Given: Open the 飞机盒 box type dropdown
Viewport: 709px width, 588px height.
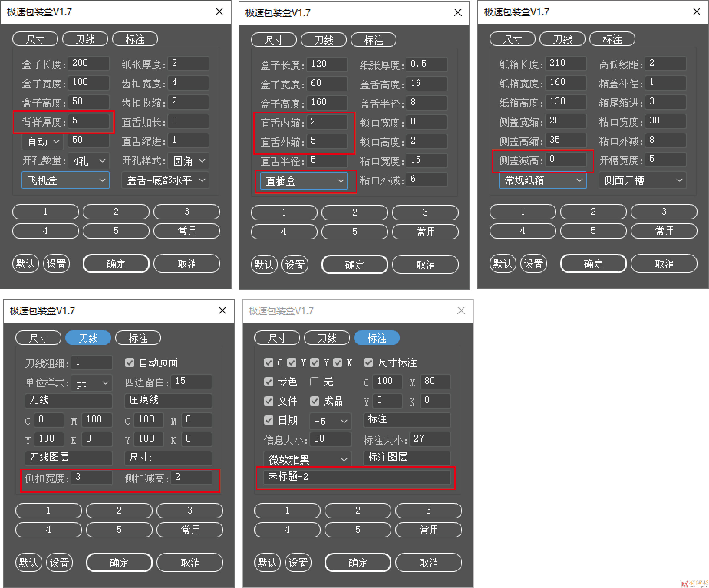Looking at the screenshot, I should pos(66,180).
